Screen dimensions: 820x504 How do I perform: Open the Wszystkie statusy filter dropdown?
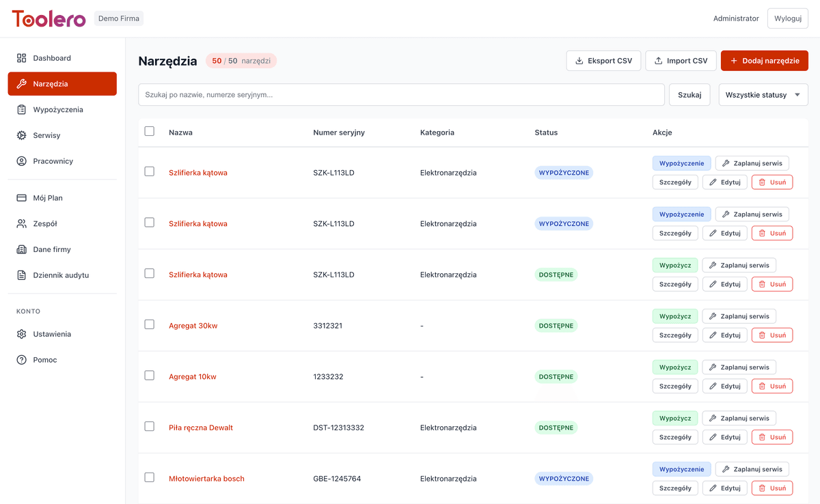[x=763, y=95]
